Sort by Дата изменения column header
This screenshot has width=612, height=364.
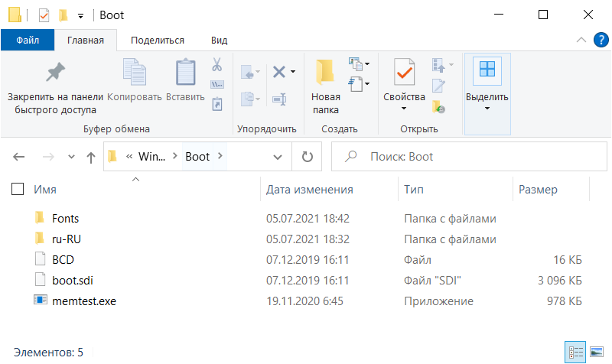click(310, 190)
